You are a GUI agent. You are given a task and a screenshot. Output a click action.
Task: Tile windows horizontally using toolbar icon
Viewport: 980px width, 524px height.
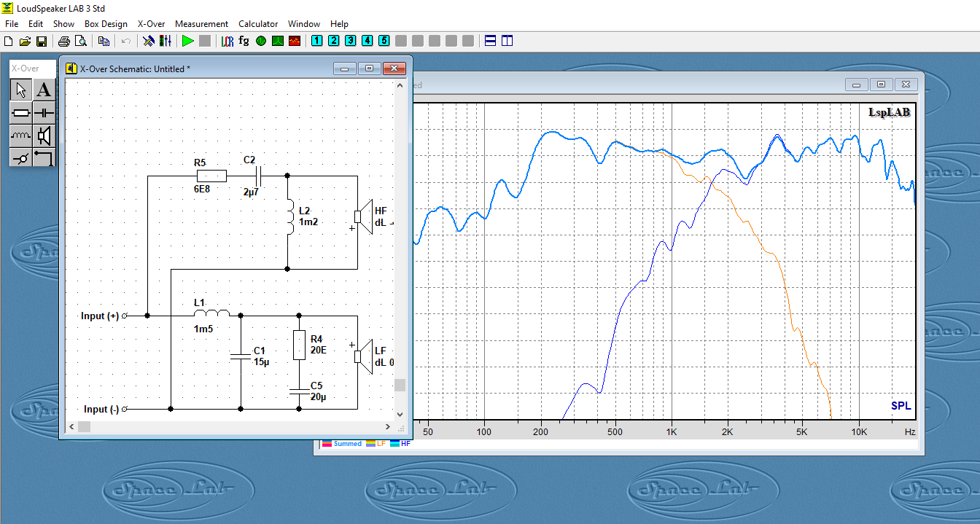point(491,41)
